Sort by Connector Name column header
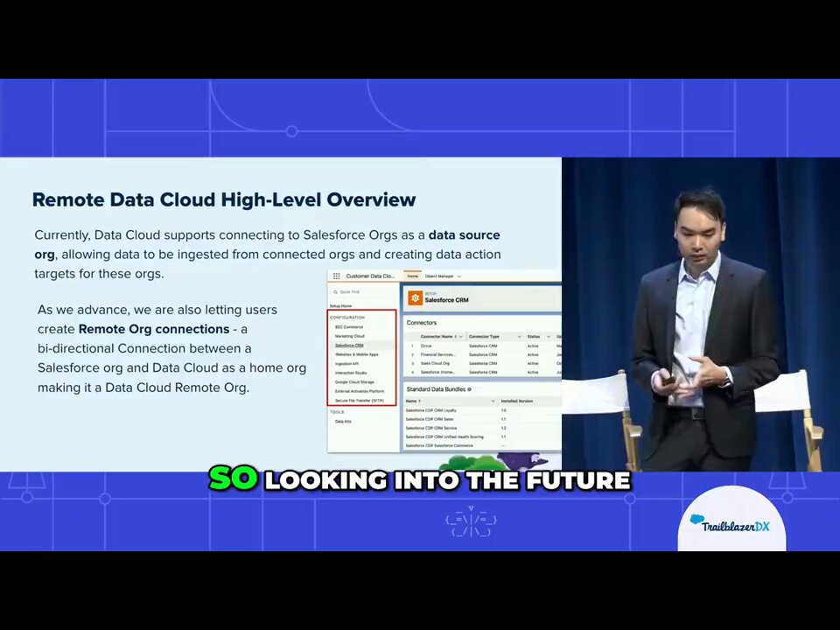The width and height of the screenshot is (840, 630). point(437,336)
